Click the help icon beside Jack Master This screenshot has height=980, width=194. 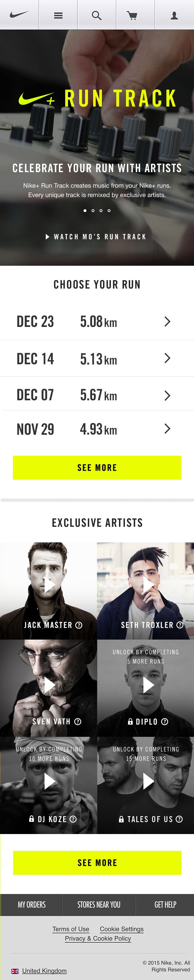[79, 625]
